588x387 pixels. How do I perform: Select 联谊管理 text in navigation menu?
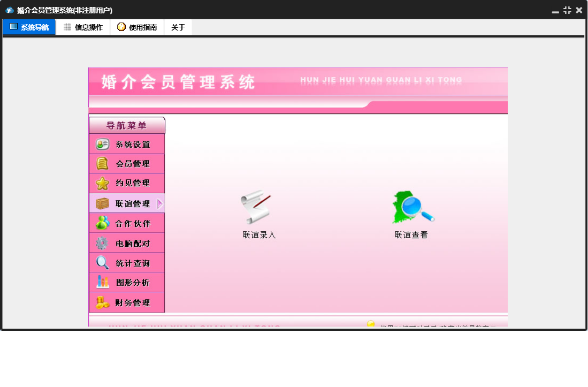tap(132, 203)
